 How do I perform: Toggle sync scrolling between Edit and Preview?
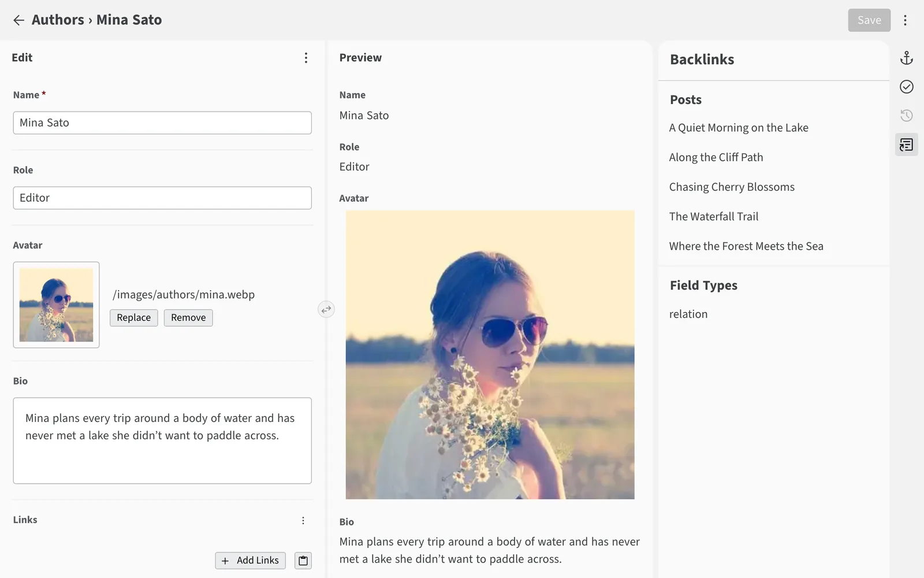click(x=326, y=309)
